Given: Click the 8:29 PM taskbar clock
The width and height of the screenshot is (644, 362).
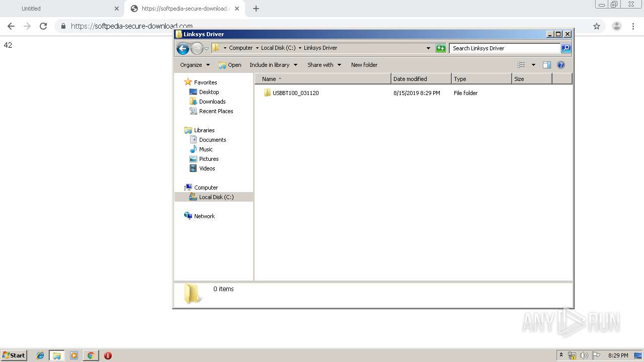Looking at the screenshot, I should pyautogui.click(x=618, y=355).
